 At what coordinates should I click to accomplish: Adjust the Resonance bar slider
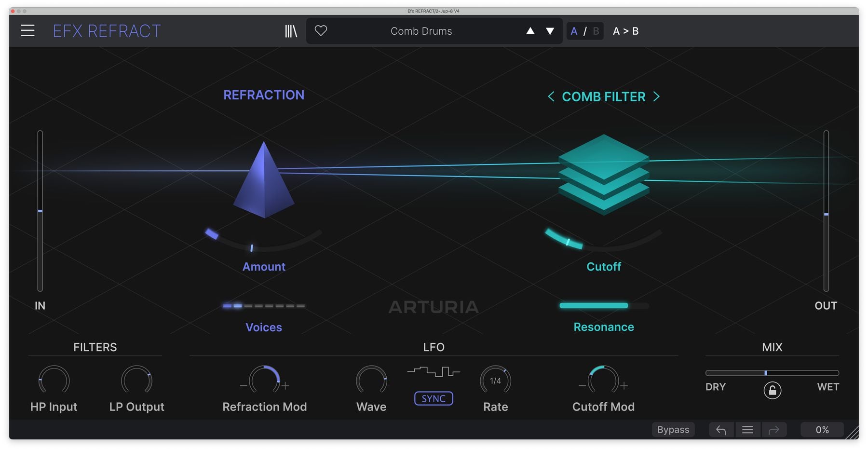(x=604, y=305)
